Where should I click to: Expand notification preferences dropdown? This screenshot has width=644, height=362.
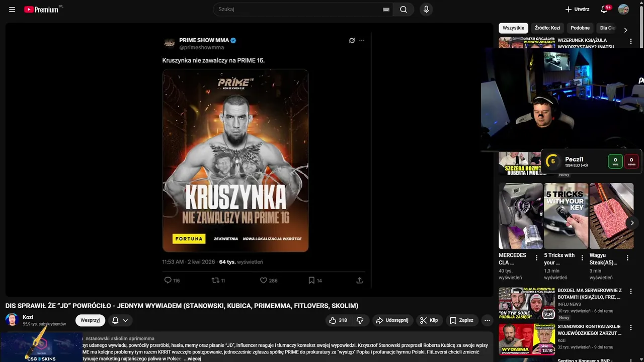[x=125, y=320]
